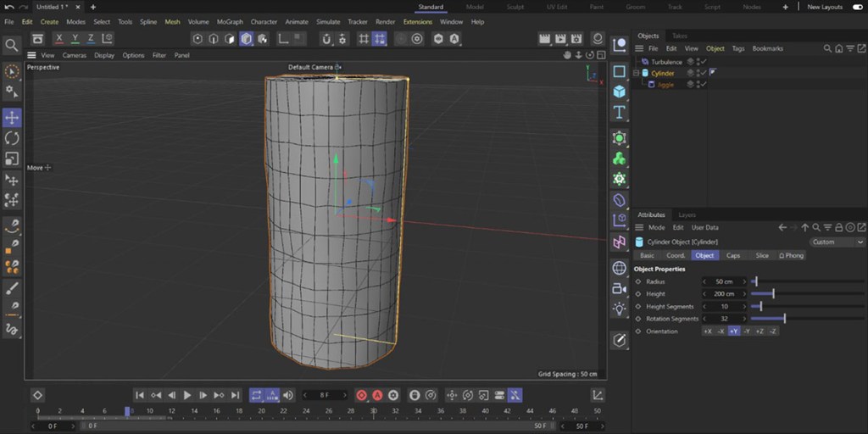Screen dimensions: 868x434
Task: Click the current frame field showing 8 F
Action: [325, 395]
